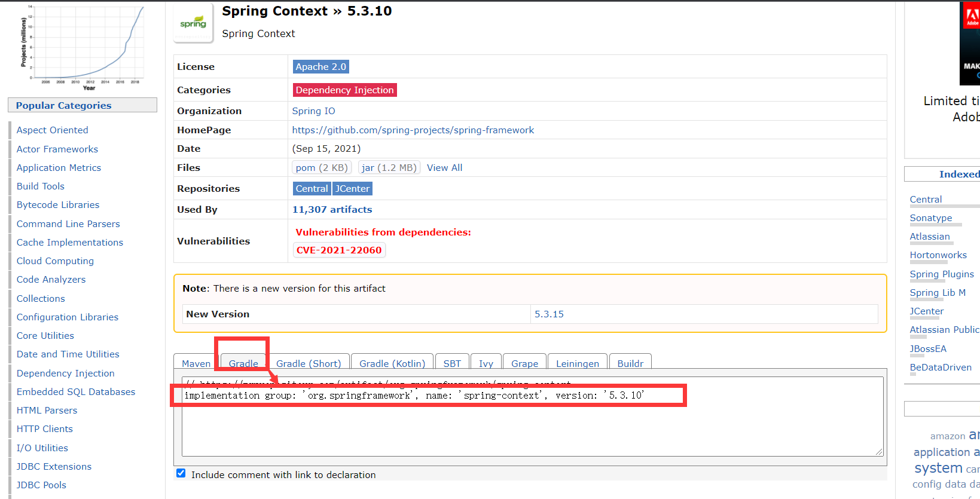Open the Central indexed repository link
This screenshot has width=980, height=499.
(926, 200)
